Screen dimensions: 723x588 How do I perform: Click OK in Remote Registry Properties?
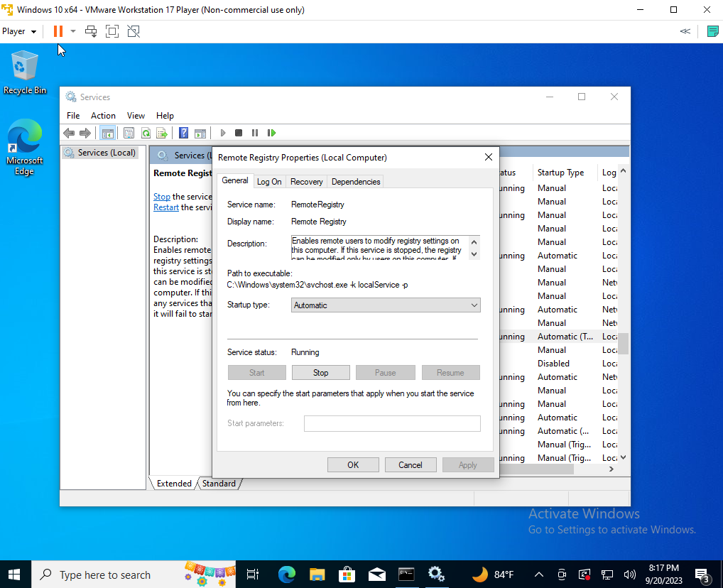click(353, 465)
